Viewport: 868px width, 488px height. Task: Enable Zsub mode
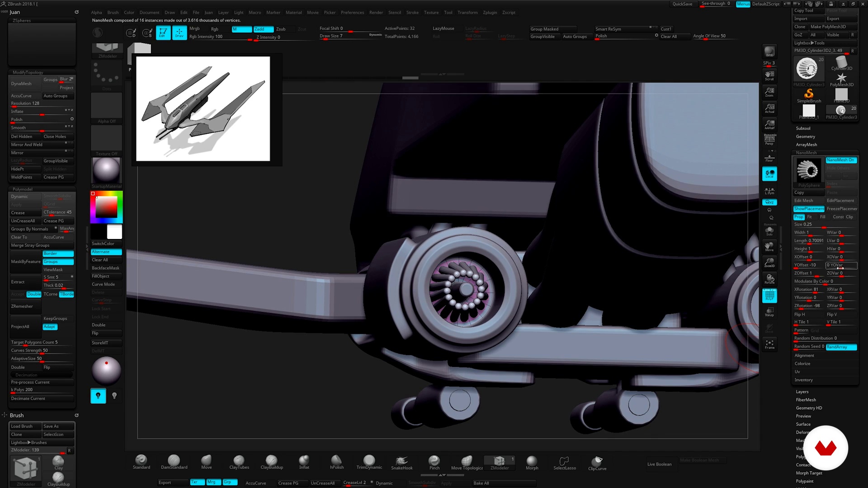click(x=285, y=29)
